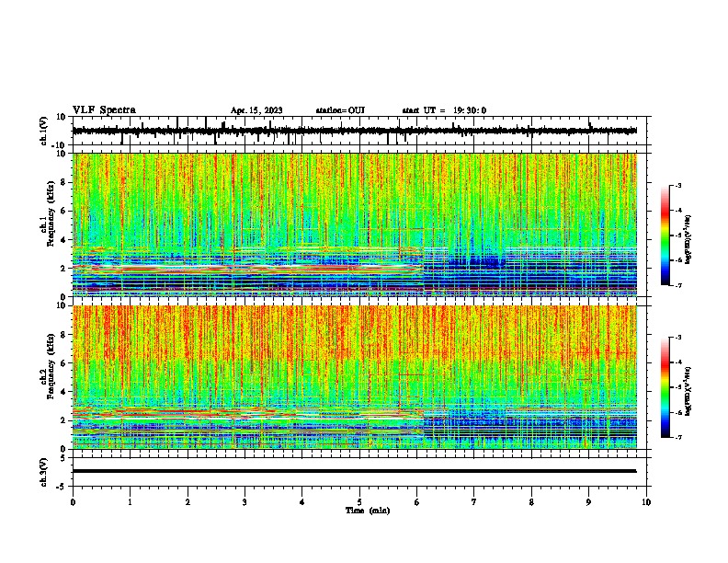Click time axis tick label "7"
Screen dimensions: 728x563
tap(474, 502)
